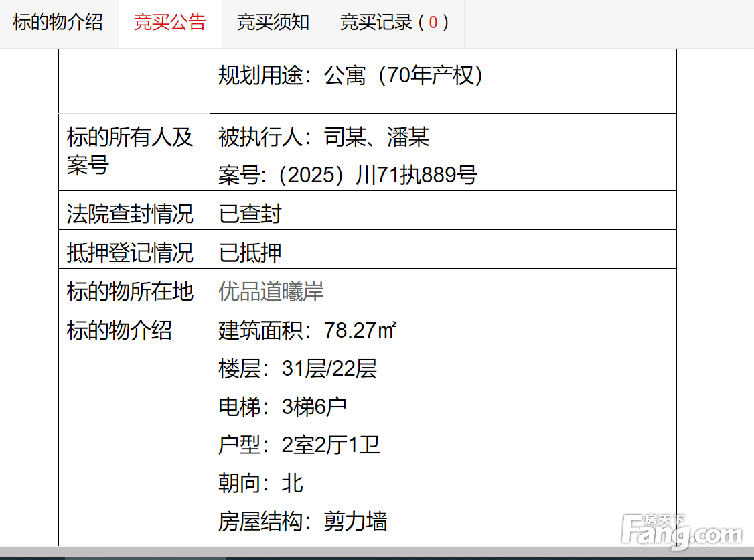
Task: Click the 已抵押 status cell
Action: (250, 253)
